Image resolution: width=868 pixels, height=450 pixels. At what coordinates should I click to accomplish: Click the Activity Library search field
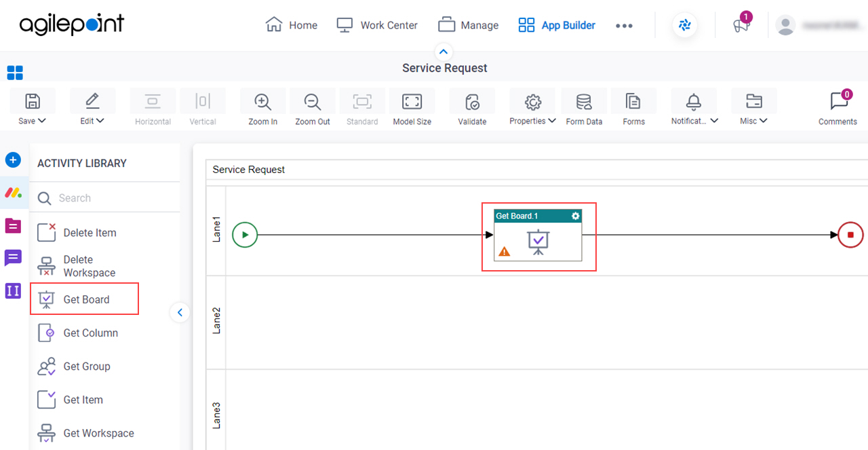105,198
